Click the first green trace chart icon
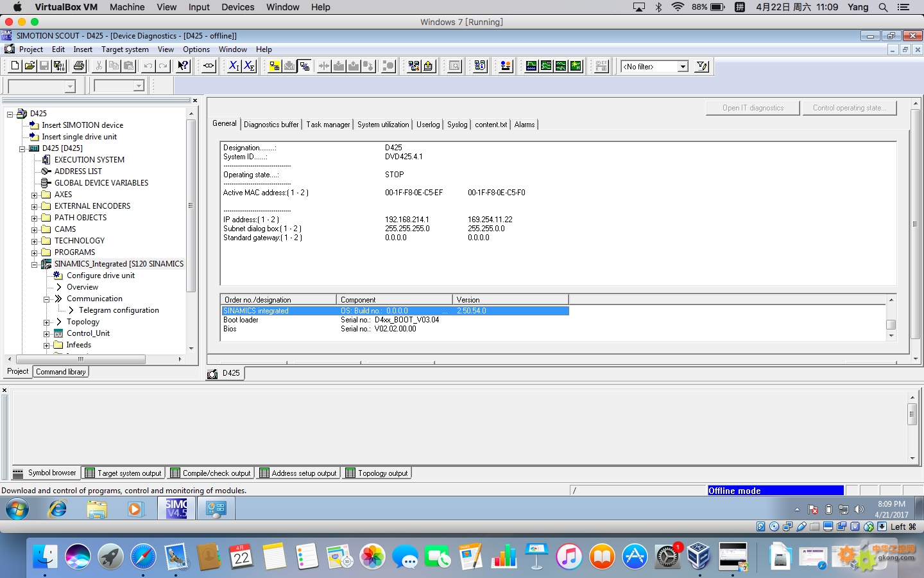This screenshot has height=578, width=924. tap(531, 66)
